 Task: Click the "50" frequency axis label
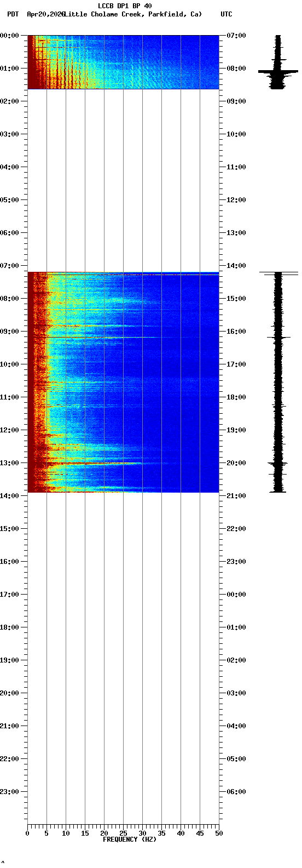click(x=219, y=833)
